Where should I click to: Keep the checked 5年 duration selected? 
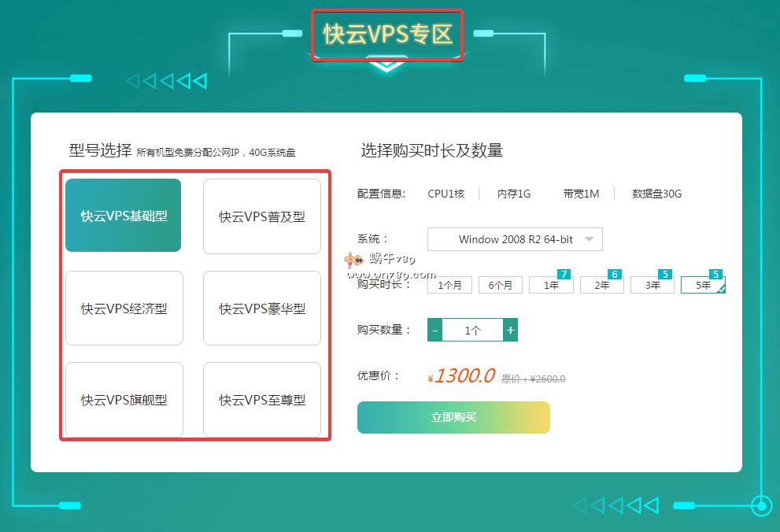(x=702, y=285)
